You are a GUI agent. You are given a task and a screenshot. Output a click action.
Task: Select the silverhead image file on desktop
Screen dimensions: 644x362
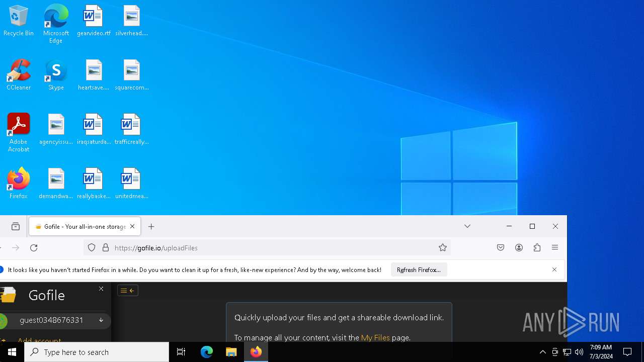131,21
